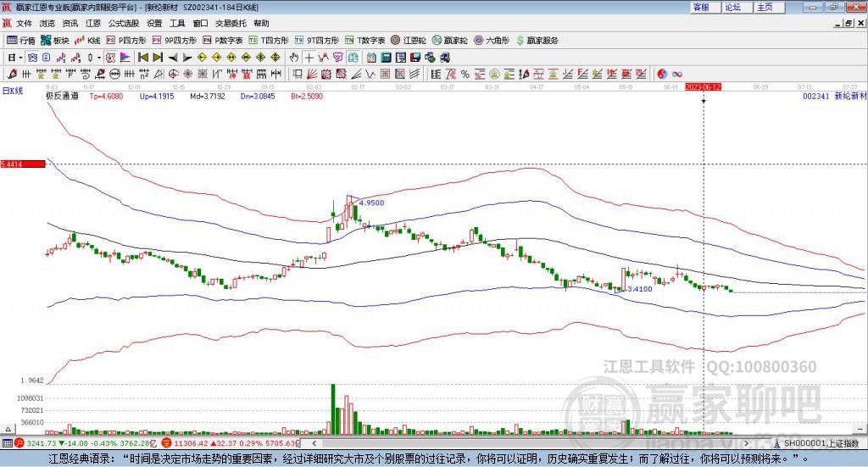Click the pink flag chart icon

coord(125,58)
